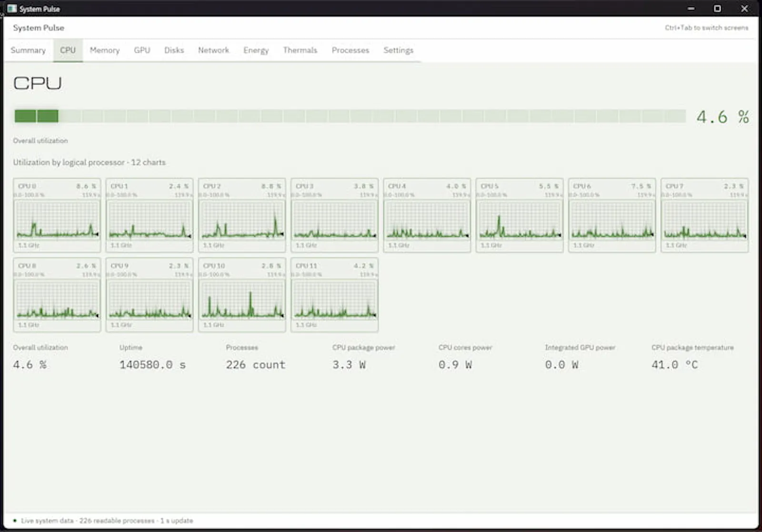
Task: Minimize the System Pulse window
Action: point(691,9)
